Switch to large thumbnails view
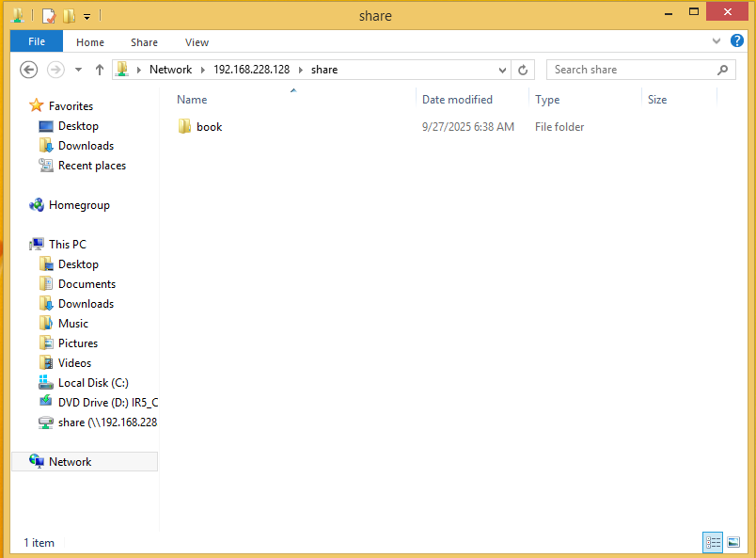 click(x=733, y=542)
